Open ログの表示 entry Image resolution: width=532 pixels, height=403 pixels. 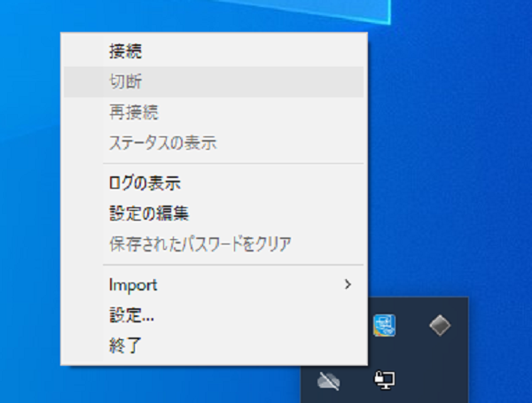point(214,183)
